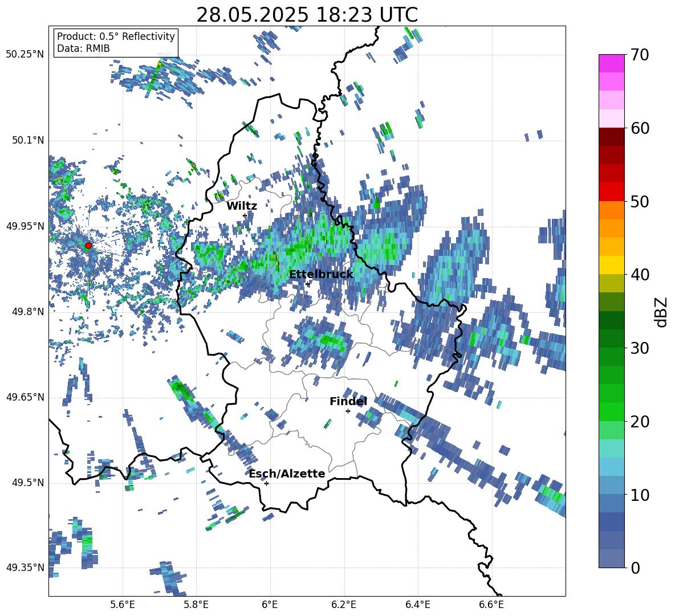
Task: Click the 70 label on the colorbar
Action: click(x=640, y=55)
